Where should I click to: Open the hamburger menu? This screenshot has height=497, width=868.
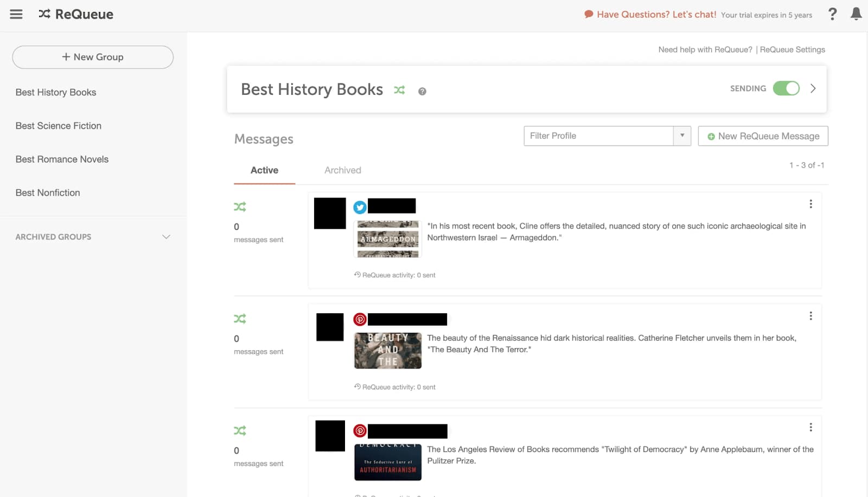point(16,14)
